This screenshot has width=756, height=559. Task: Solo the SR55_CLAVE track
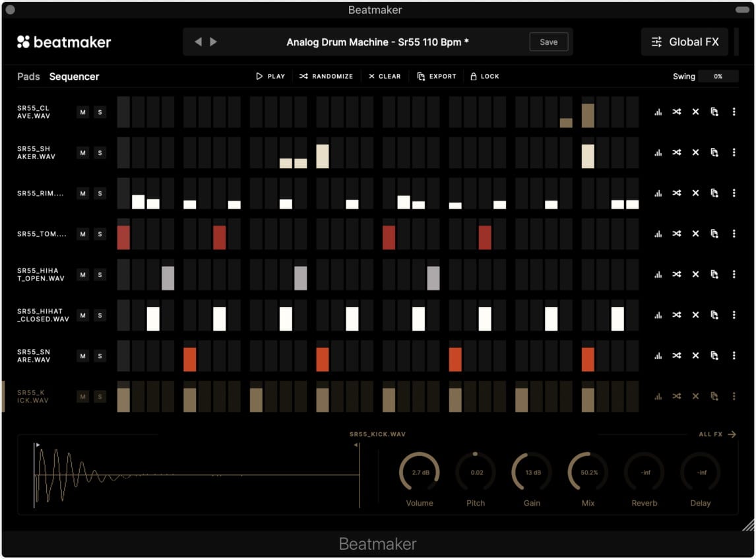tap(100, 112)
